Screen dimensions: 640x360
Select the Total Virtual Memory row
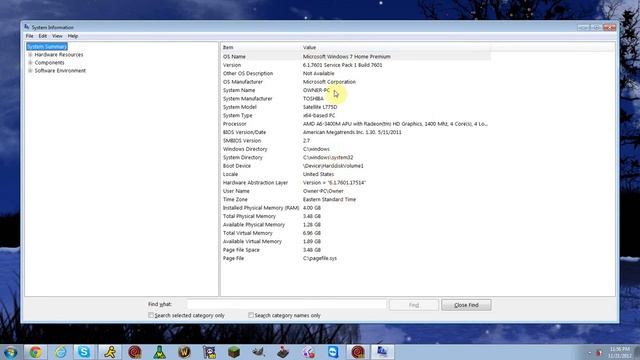pos(356,233)
